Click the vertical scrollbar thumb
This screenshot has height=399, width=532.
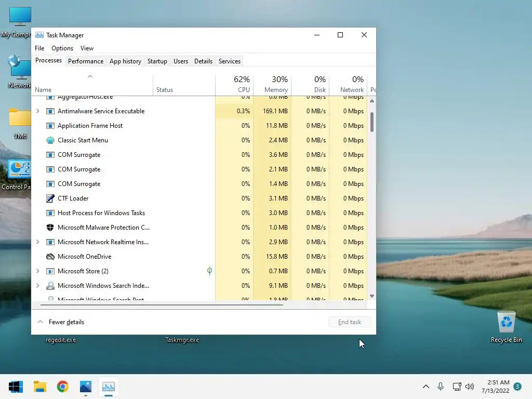coord(372,122)
